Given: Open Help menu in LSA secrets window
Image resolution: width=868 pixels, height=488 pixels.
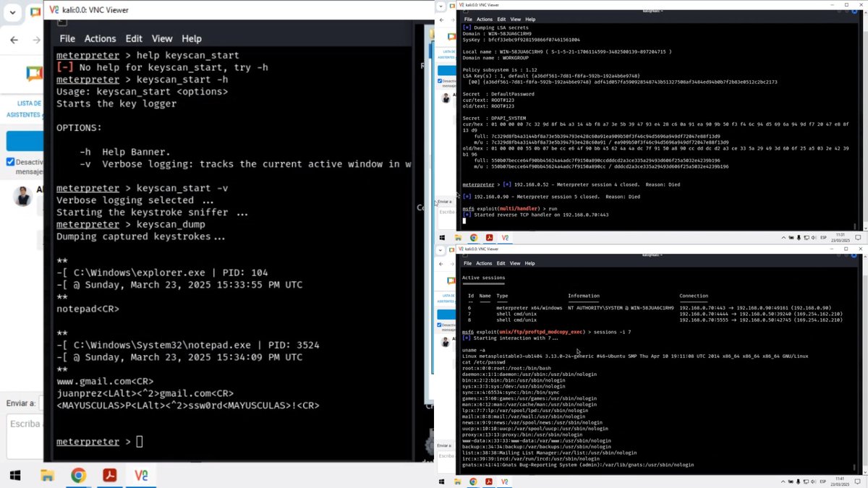Looking at the screenshot, I should pos(530,20).
